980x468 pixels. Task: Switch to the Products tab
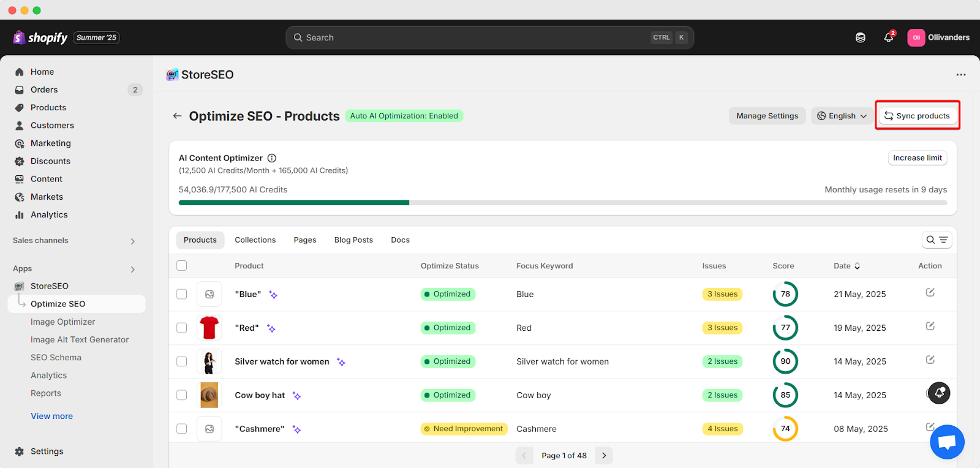point(200,240)
